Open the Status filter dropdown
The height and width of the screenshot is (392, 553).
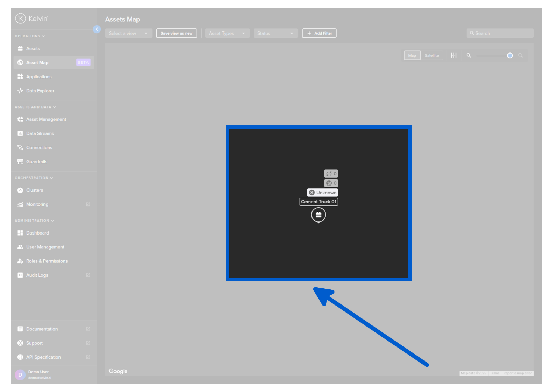275,33
